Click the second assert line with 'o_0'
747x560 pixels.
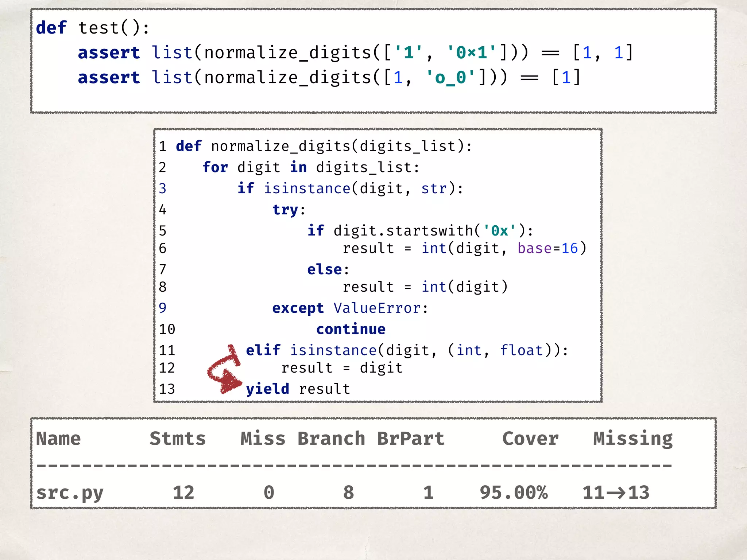[x=329, y=78]
